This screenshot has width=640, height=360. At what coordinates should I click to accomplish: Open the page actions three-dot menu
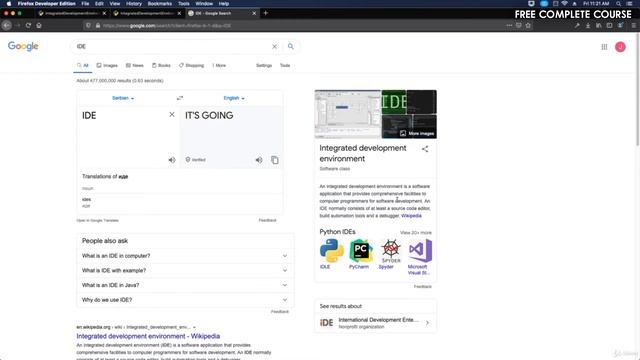click(x=509, y=25)
